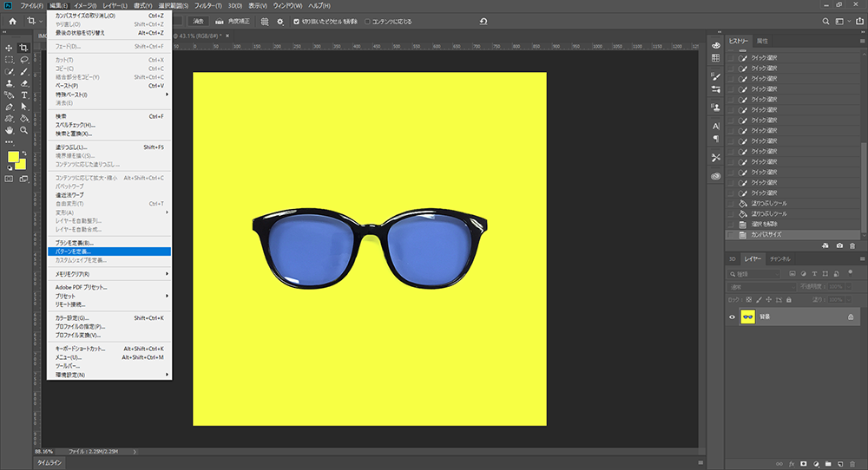Enable the コンテンツに応じる checkbox

coord(368,21)
